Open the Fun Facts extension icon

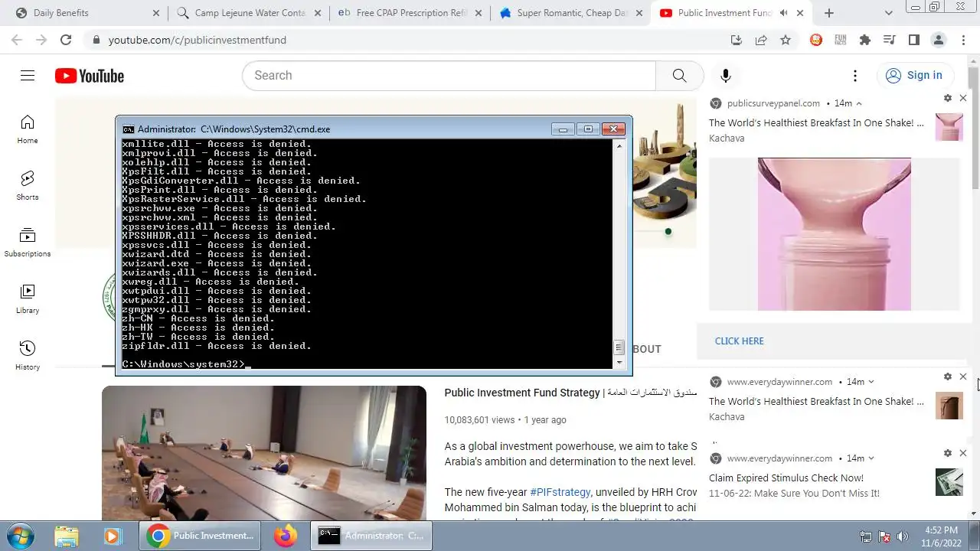click(841, 40)
